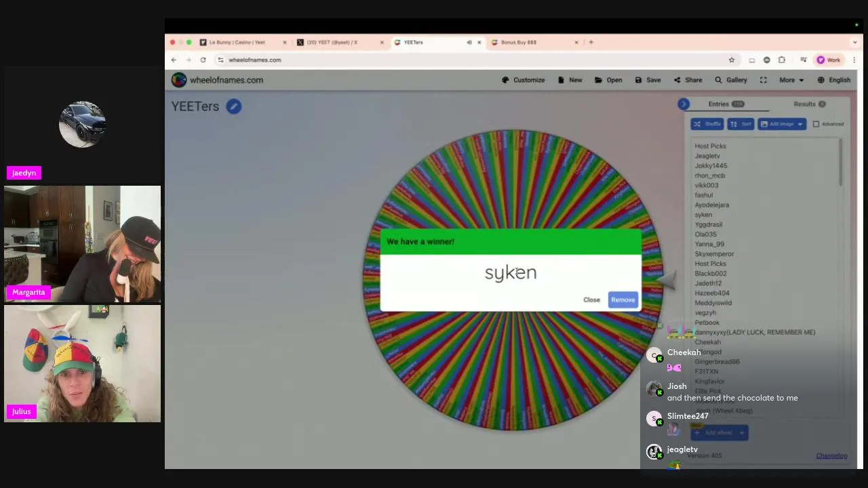Click the 'Jadeth12' entry
Image resolution: width=868 pixels, height=488 pixels.
tap(708, 283)
